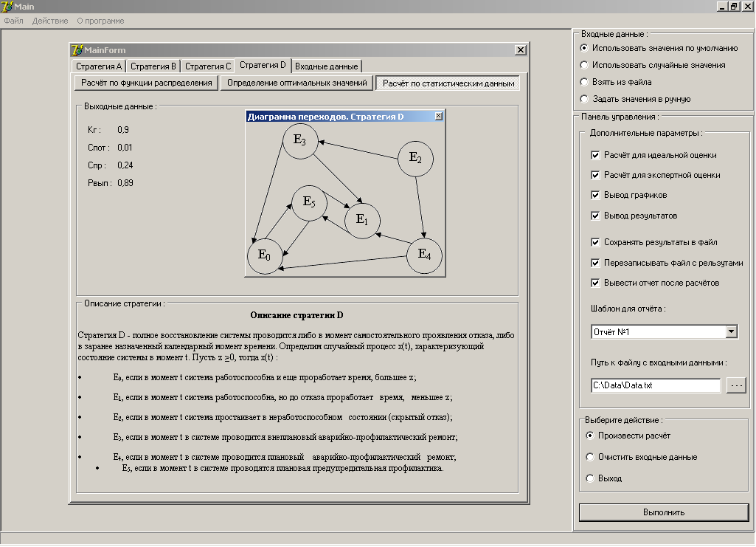Screen dimensions: 756x547
Task: Close the Диаграмма переходов diagram window
Action: coord(438,116)
